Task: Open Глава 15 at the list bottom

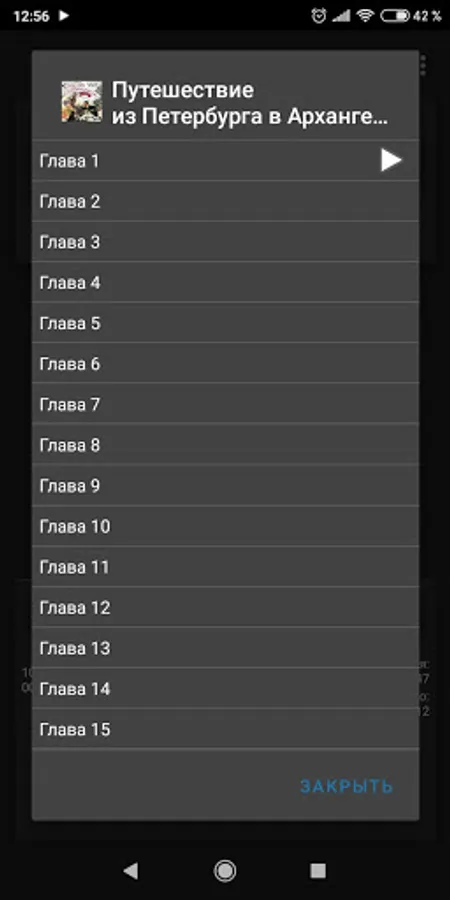Action: pyautogui.click(x=225, y=730)
